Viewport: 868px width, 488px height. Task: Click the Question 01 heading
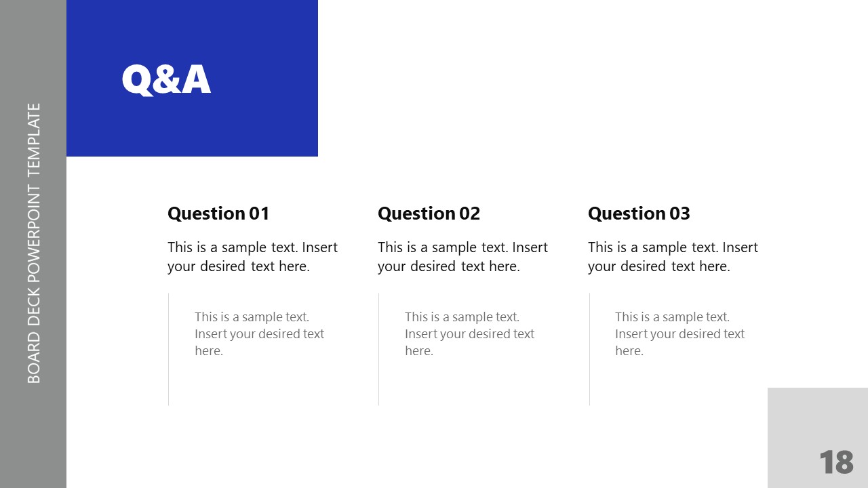point(218,213)
